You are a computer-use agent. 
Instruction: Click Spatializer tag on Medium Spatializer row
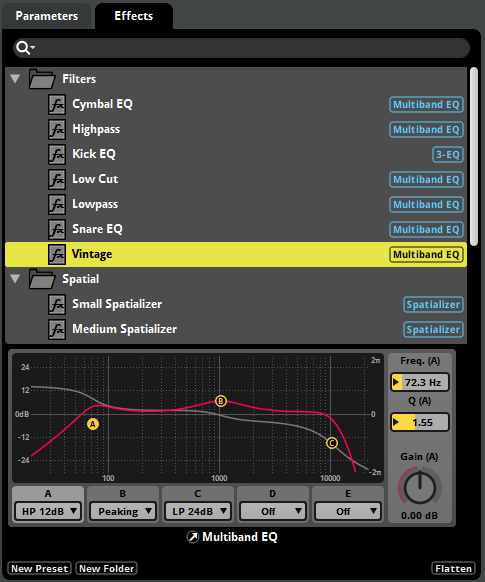(433, 330)
